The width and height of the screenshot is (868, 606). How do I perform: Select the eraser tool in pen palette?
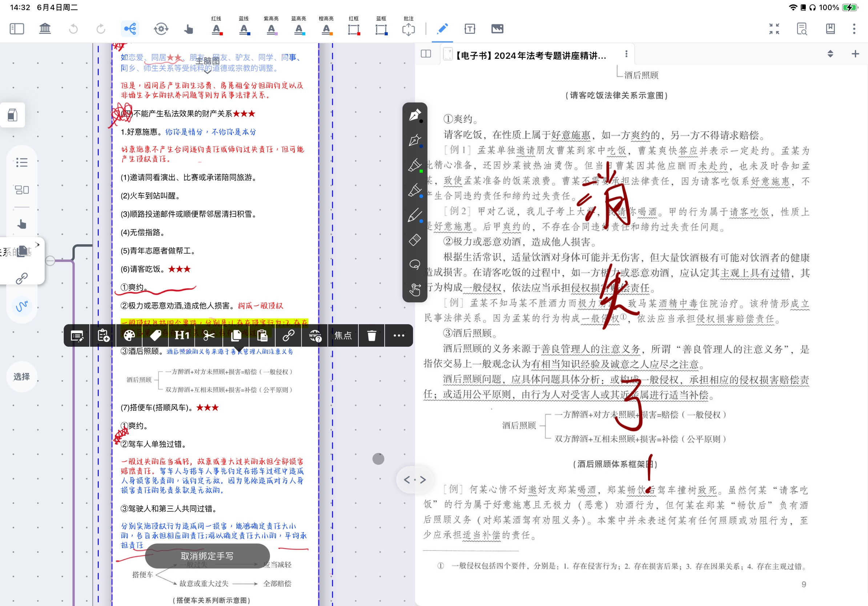pyautogui.click(x=415, y=239)
